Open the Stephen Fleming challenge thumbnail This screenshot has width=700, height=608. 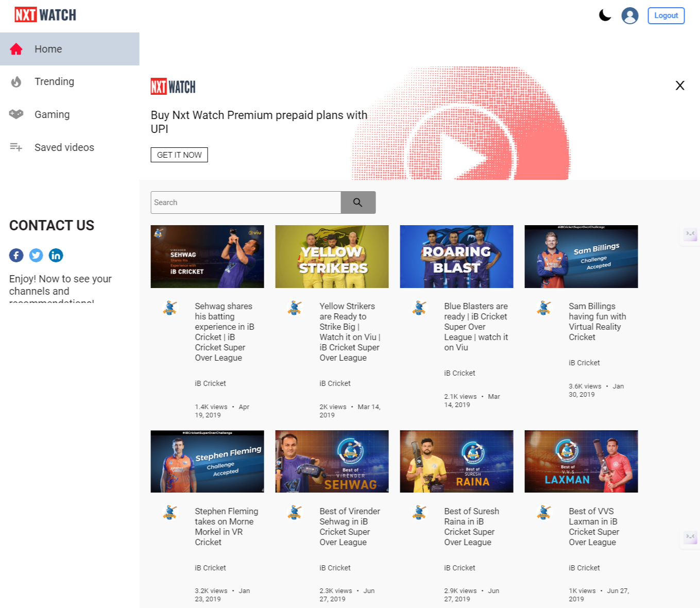click(208, 462)
